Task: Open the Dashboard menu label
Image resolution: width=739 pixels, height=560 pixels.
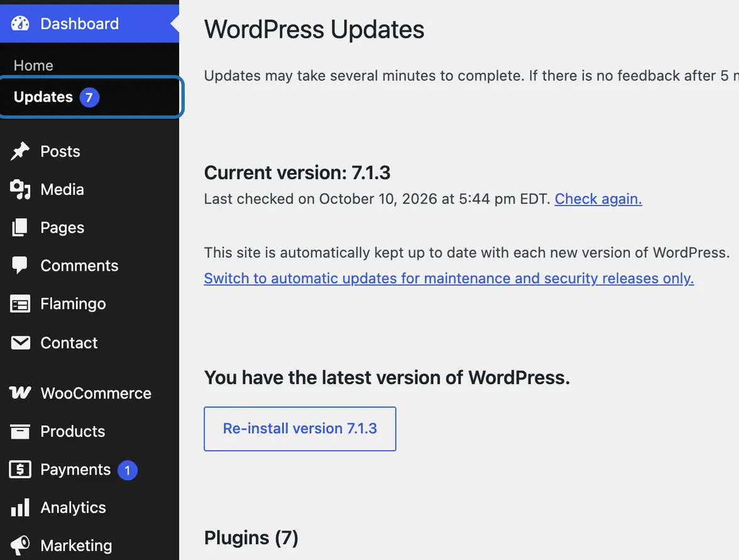Action: coord(80,24)
